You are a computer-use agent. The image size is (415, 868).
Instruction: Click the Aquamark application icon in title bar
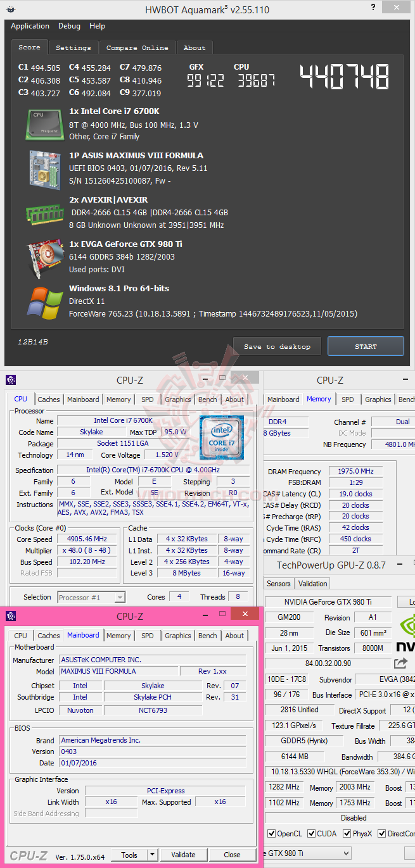[11, 10]
